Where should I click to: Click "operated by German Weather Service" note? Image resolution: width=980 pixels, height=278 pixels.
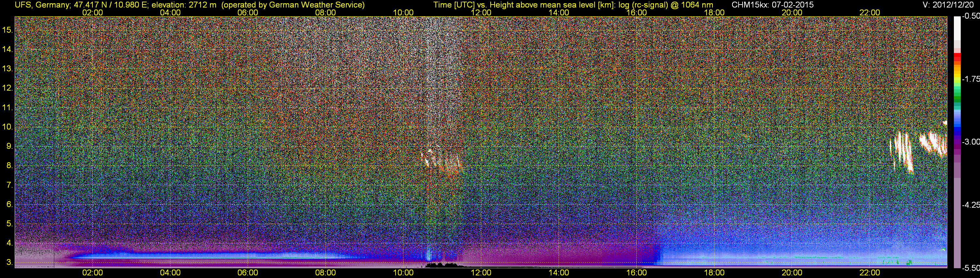pyautogui.click(x=293, y=5)
